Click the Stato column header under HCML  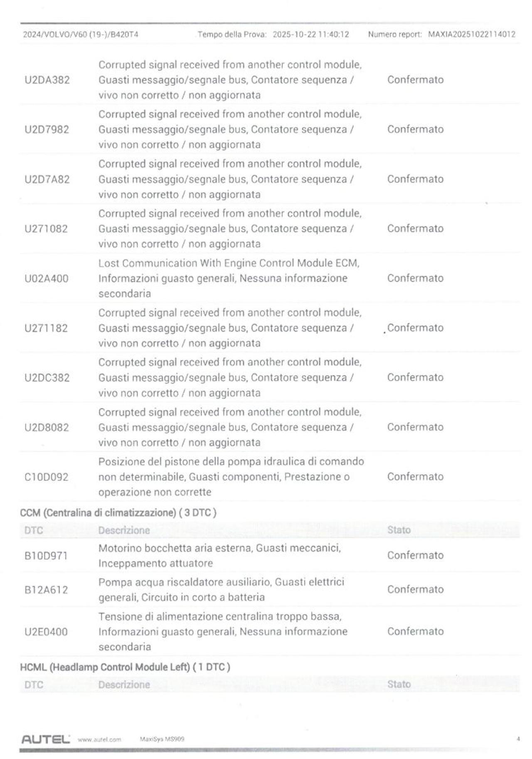(x=399, y=684)
